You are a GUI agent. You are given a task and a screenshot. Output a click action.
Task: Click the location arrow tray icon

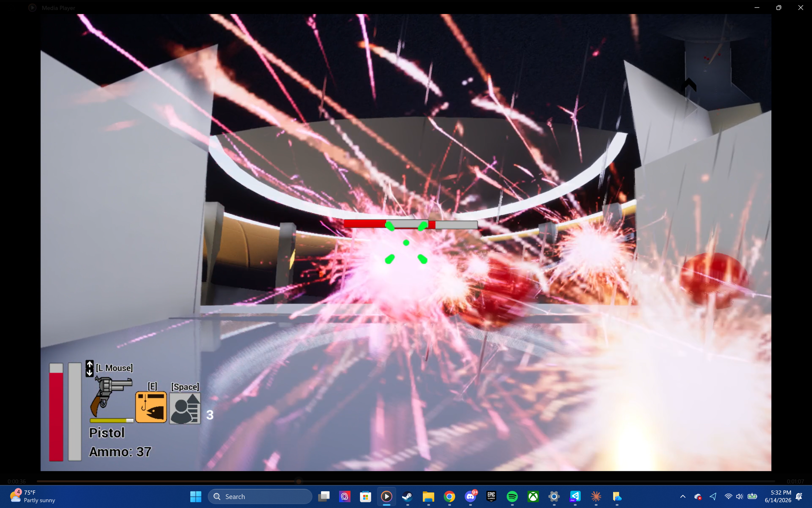coord(713,496)
